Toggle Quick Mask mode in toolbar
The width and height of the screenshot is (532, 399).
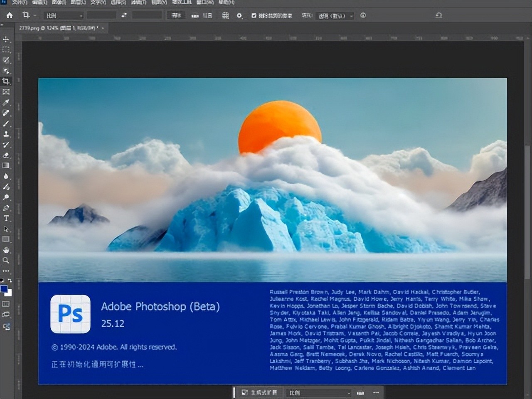tap(6, 304)
